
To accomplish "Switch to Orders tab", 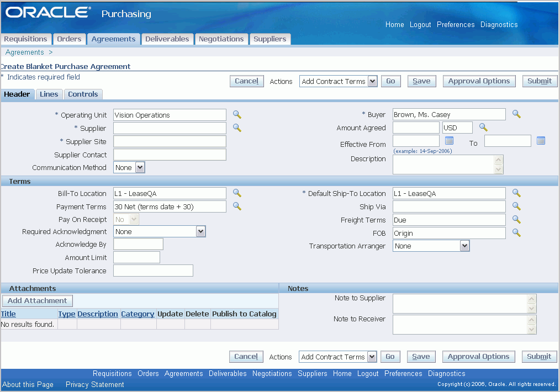I will point(69,39).
